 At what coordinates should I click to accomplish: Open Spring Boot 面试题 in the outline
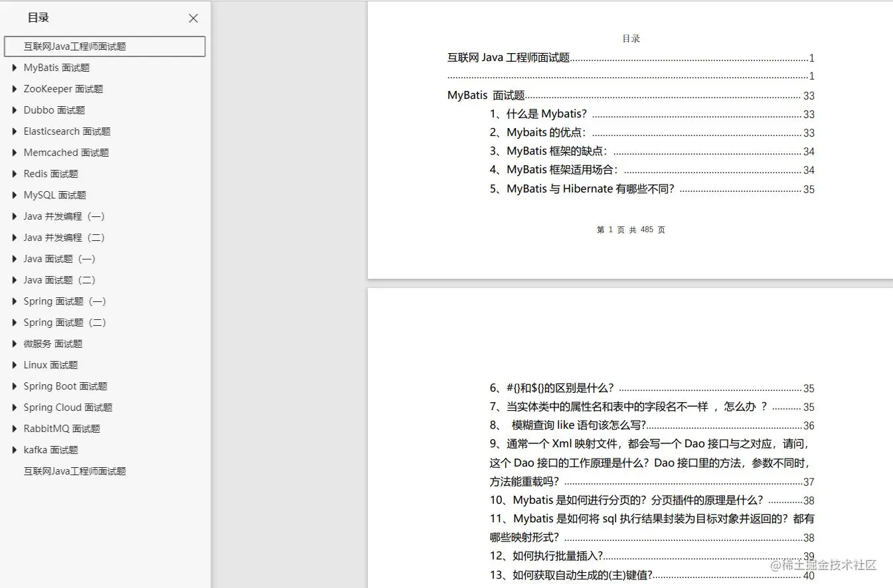(66, 386)
